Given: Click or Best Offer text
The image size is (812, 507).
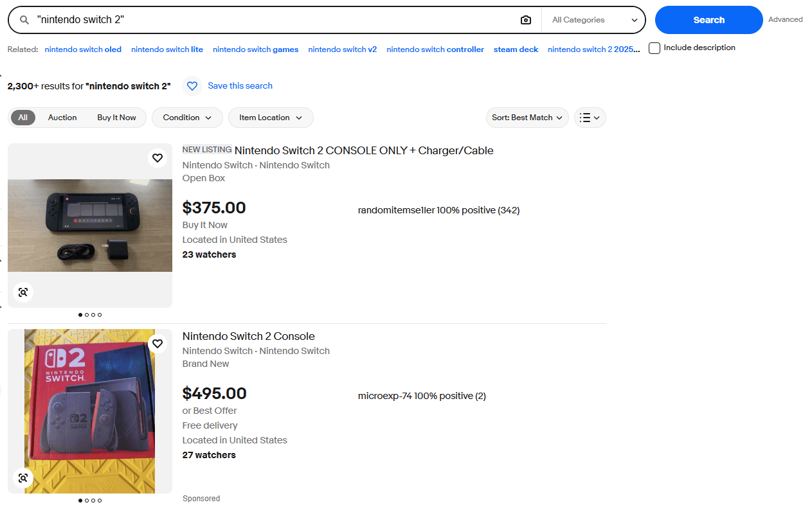Looking at the screenshot, I should coord(210,411).
